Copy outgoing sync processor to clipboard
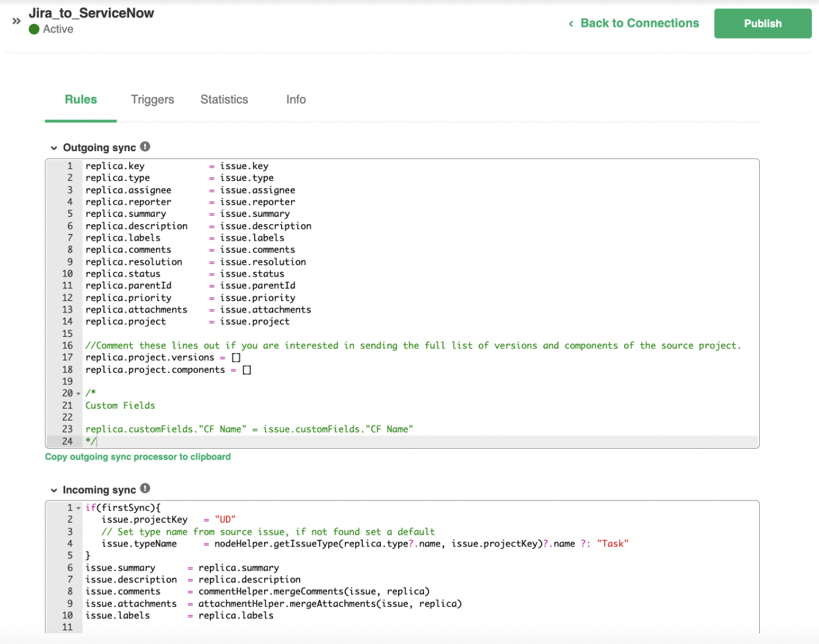The image size is (819, 644). [138, 456]
